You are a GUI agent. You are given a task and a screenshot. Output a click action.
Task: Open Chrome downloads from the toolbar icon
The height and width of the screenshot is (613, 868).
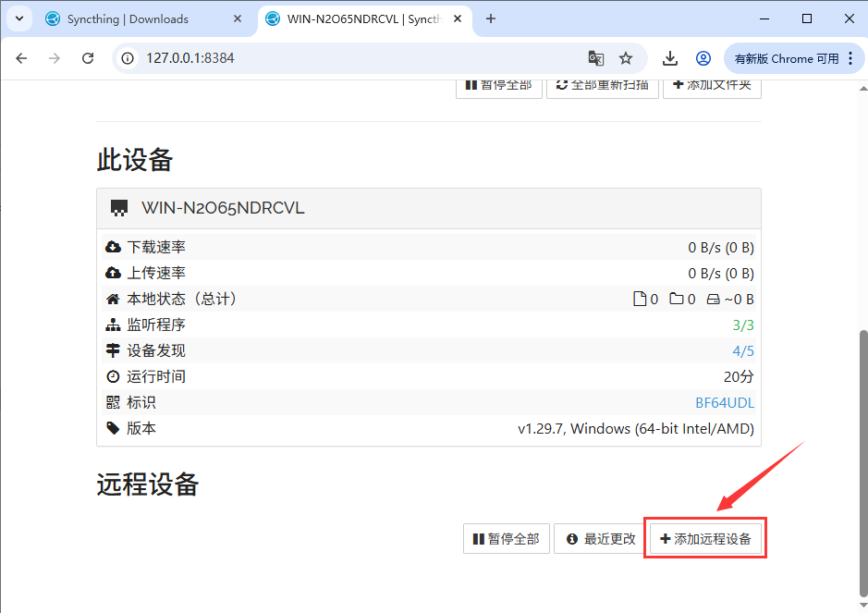(669, 57)
